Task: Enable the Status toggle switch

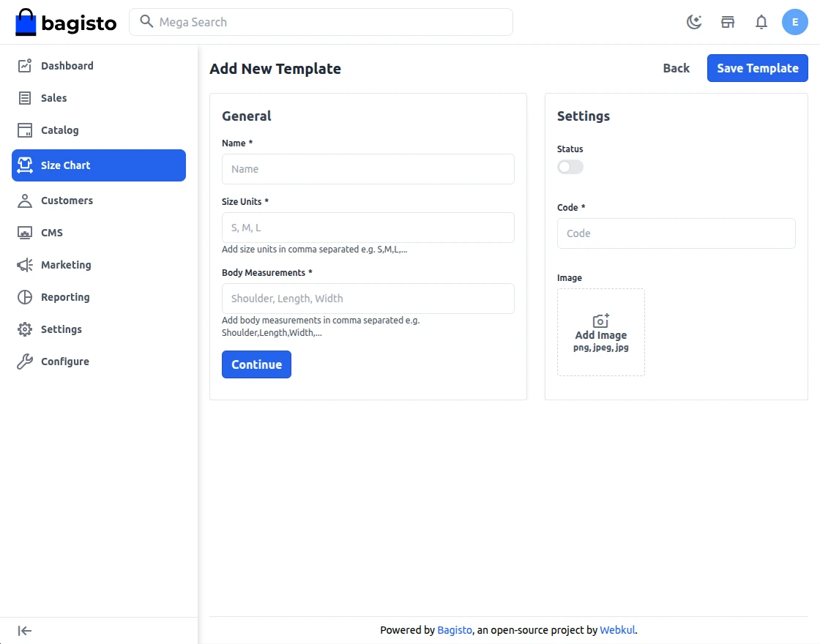Action: tap(570, 167)
